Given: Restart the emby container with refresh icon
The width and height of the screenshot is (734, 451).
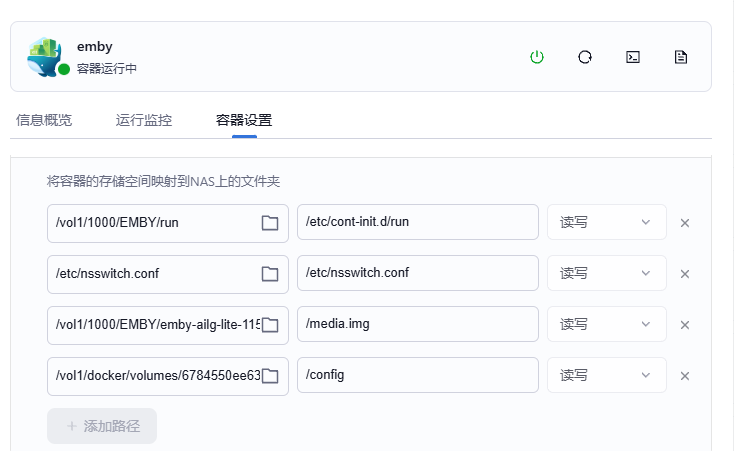Looking at the screenshot, I should tap(585, 57).
